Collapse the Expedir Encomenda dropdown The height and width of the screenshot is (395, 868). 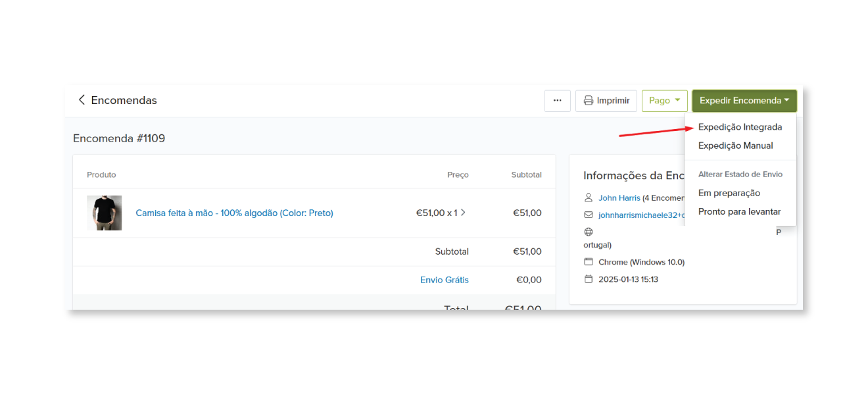pyautogui.click(x=744, y=101)
